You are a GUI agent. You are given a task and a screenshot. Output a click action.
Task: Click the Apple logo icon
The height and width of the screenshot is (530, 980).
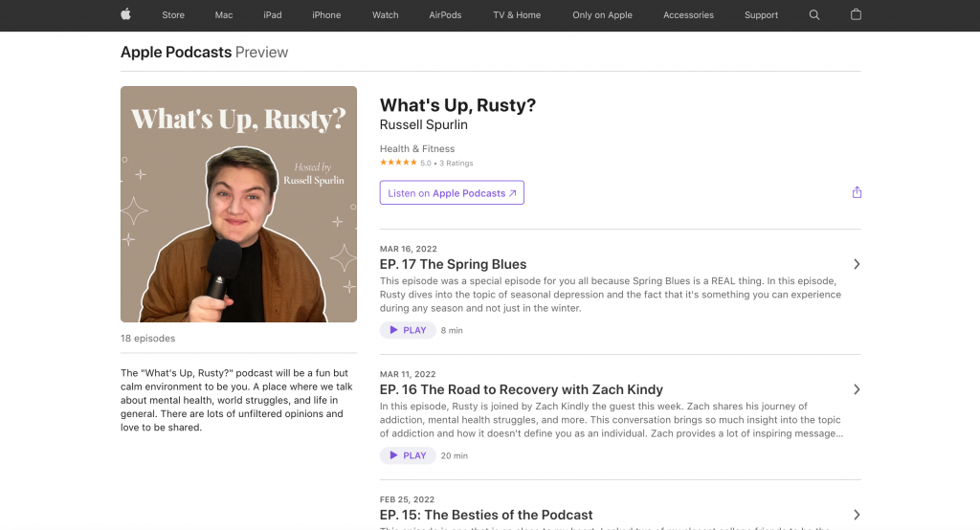(125, 14)
